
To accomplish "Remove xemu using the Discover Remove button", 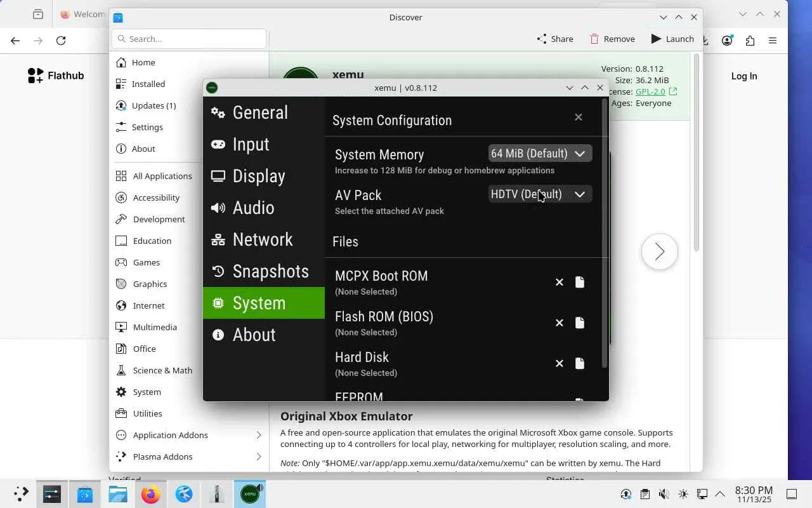I will tap(612, 39).
